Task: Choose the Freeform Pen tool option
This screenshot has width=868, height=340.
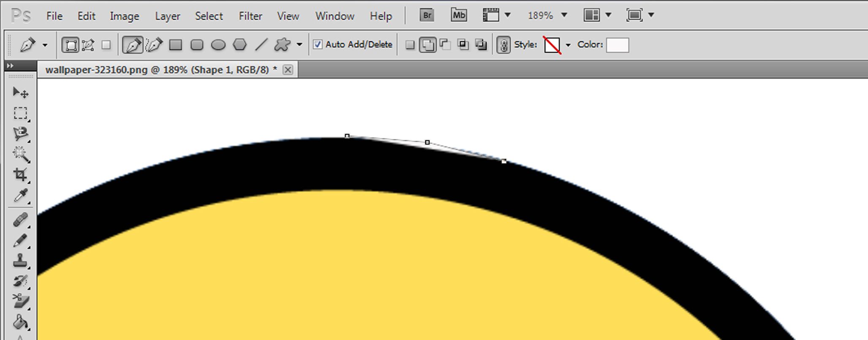Action: click(x=154, y=45)
